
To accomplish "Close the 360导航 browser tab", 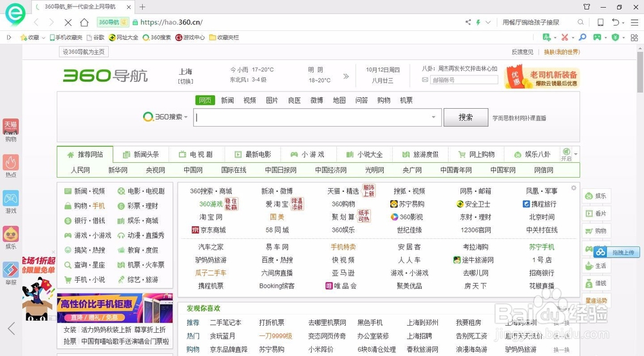I will 129,7.
